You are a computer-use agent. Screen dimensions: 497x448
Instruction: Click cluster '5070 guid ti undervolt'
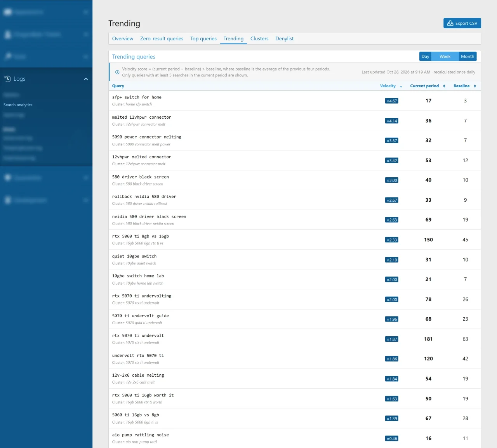144,323
